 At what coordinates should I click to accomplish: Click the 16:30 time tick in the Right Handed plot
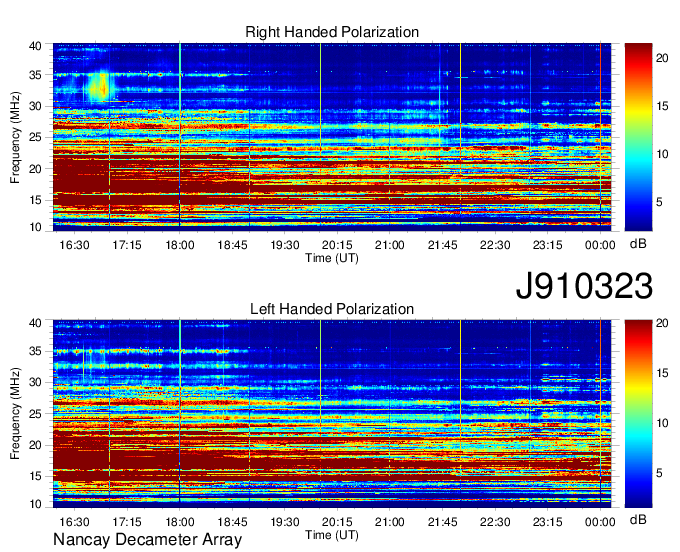[x=74, y=245]
